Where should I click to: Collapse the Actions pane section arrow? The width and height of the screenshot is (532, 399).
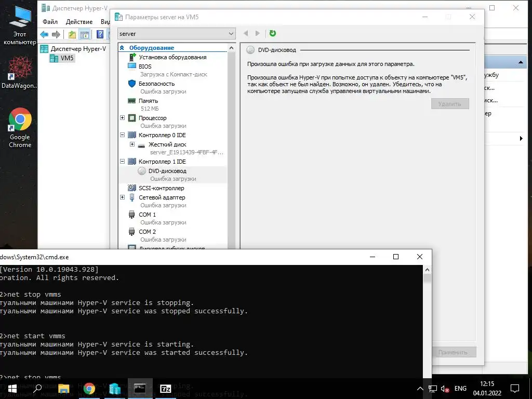pos(521,62)
